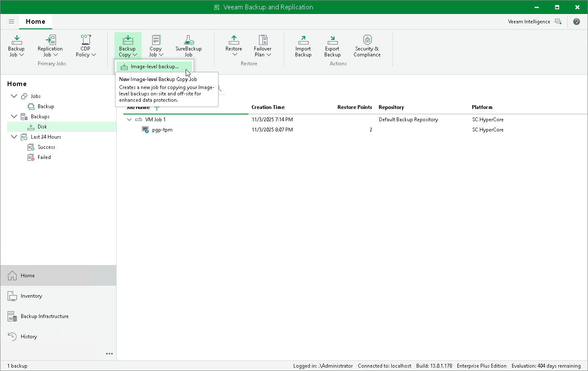588x371 pixels.
Task: Switch to the Home navigation view
Action: coord(58,276)
